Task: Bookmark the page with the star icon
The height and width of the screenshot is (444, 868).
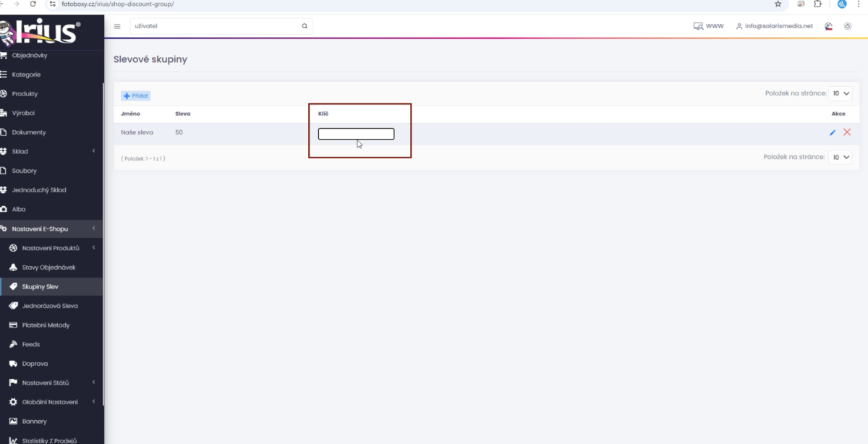Action: [x=778, y=4]
